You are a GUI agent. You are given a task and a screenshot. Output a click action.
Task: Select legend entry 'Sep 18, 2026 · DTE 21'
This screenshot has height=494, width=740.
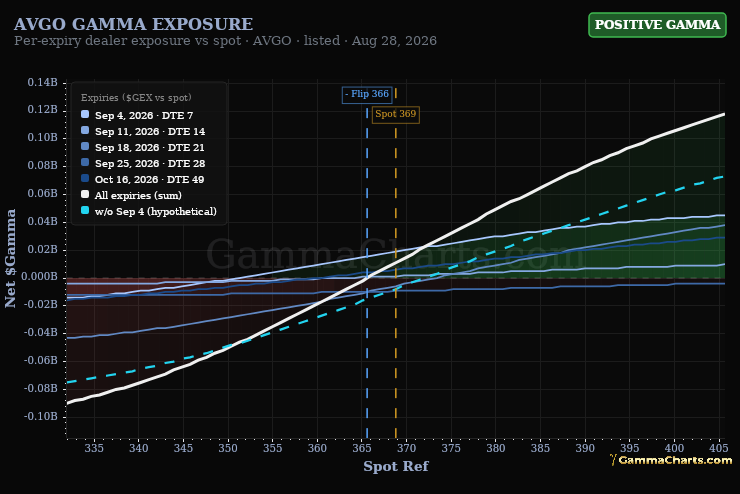pos(143,147)
